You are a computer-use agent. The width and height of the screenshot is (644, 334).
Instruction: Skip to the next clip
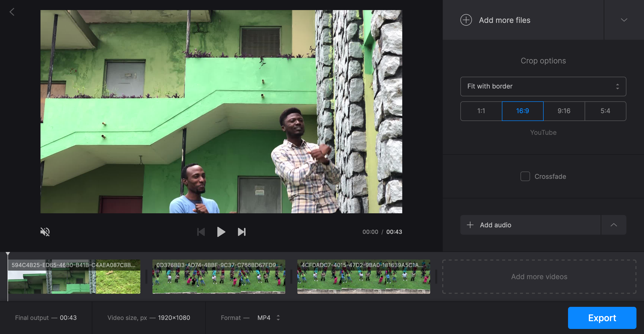click(x=241, y=232)
